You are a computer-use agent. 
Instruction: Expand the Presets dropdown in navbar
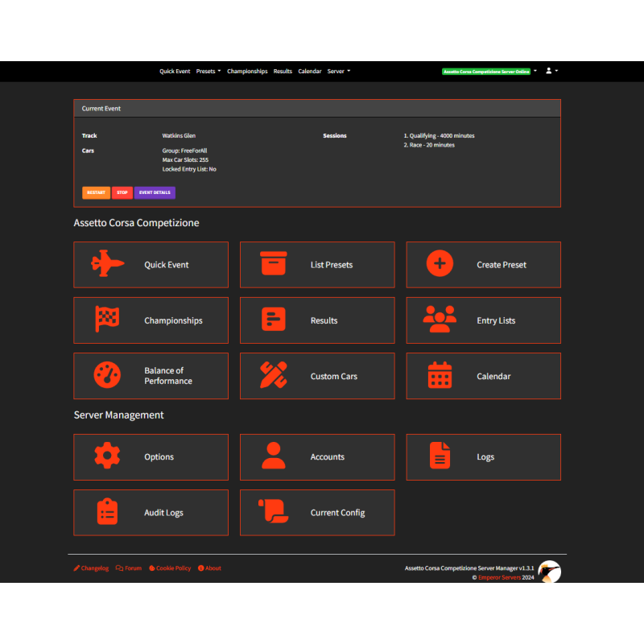208,71
